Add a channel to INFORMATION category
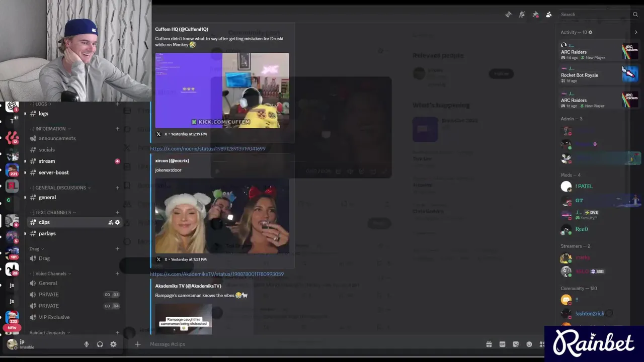This screenshot has height=362, width=644. coord(117,129)
